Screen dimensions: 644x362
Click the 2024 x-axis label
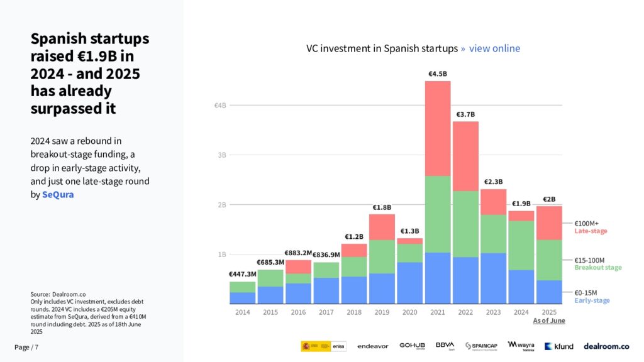click(521, 312)
